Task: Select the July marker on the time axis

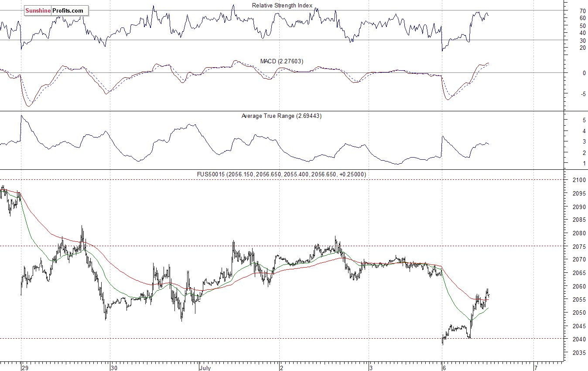Action: (205, 368)
